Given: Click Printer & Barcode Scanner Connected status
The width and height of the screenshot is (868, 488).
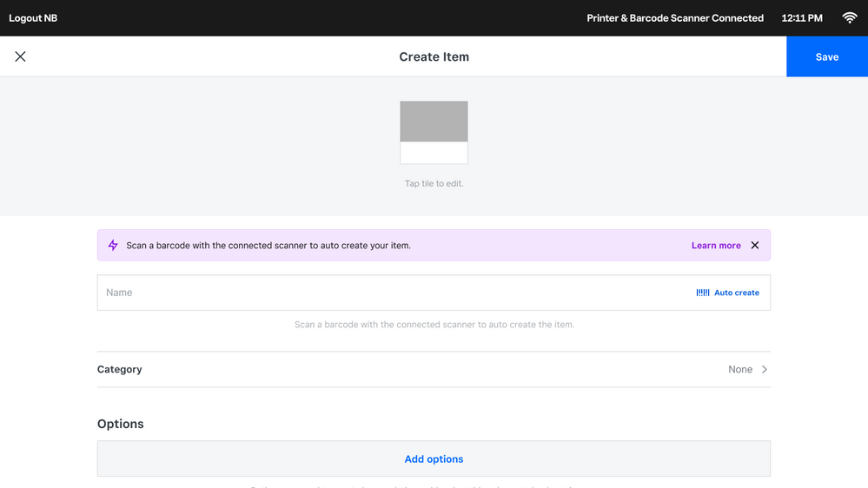Looking at the screenshot, I should tap(675, 17).
